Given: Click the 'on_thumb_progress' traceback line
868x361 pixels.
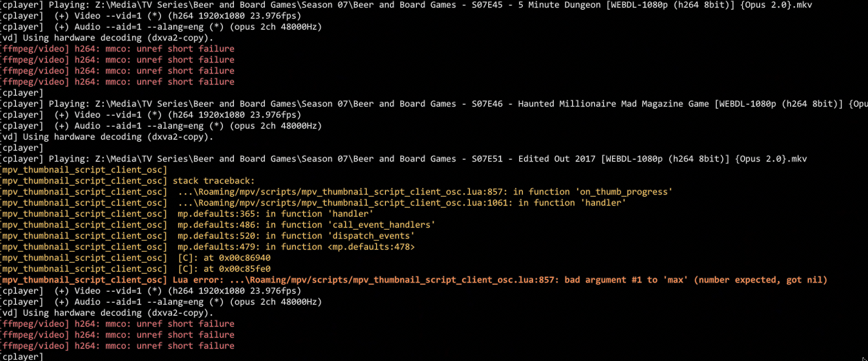Looking at the screenshot, I should click(336, 192).
